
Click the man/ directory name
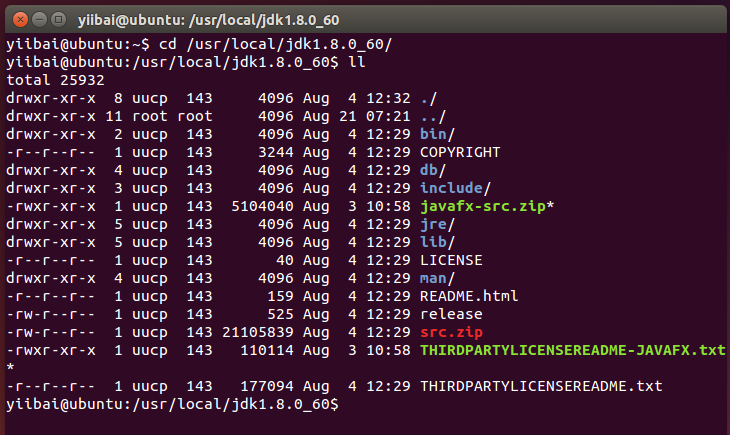pyautogui.click(x=437, y=279)
